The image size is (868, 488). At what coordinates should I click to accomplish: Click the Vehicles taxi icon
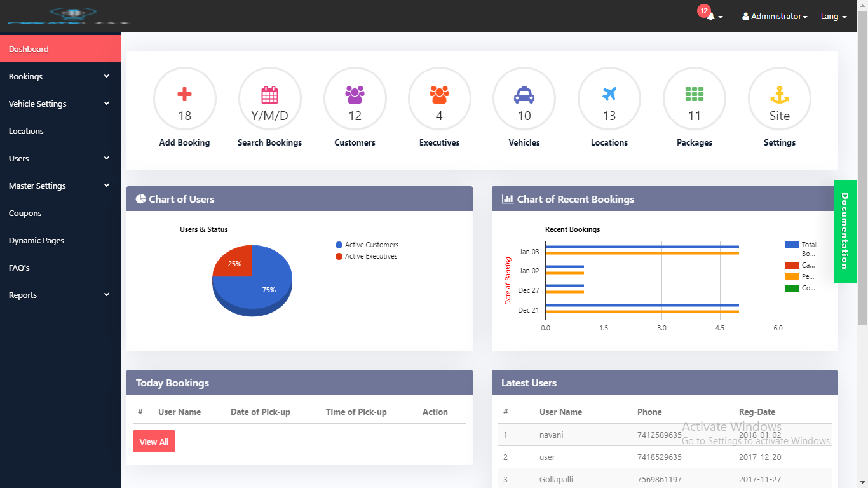click(x=524, y=95)
